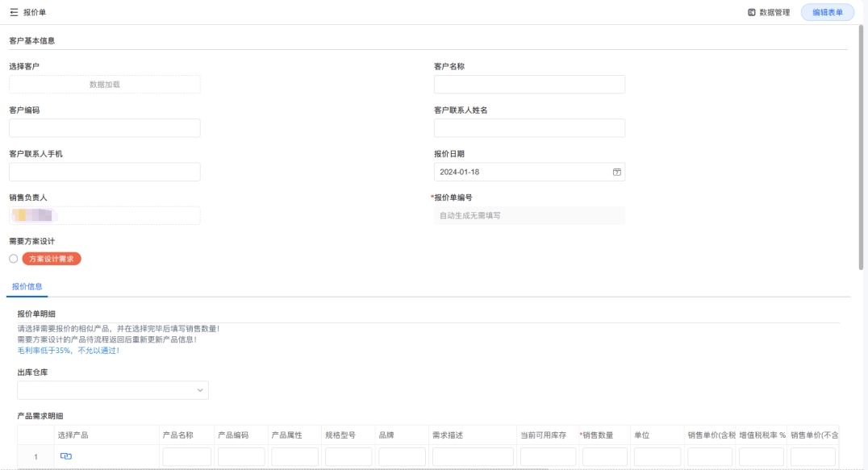Open the calendar icon in 报价日期 field
Image resolution: width=868 pixels, height=470 pixels.
[x=616, y=172]
